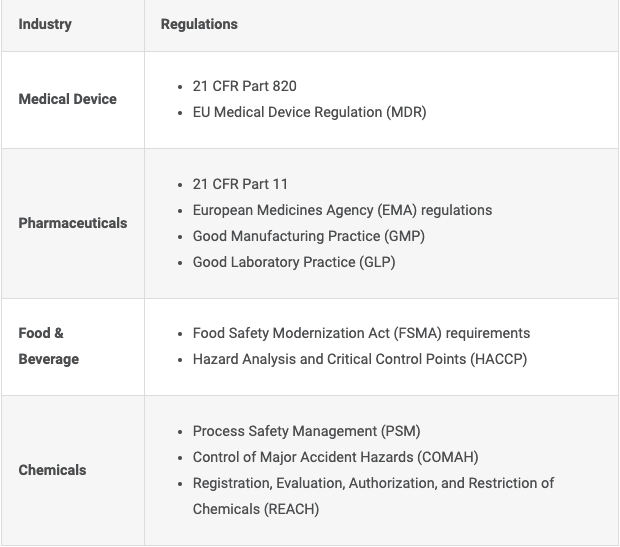Click the bullet before Good Laboratory Practice
Viewport: 620px width, 547px height.
(178, 262)
